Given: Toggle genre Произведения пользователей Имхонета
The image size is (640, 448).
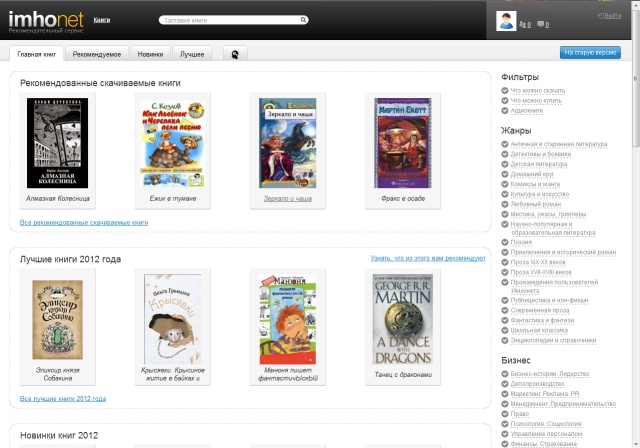Looking at the screenshot, I should click(550, 286).
